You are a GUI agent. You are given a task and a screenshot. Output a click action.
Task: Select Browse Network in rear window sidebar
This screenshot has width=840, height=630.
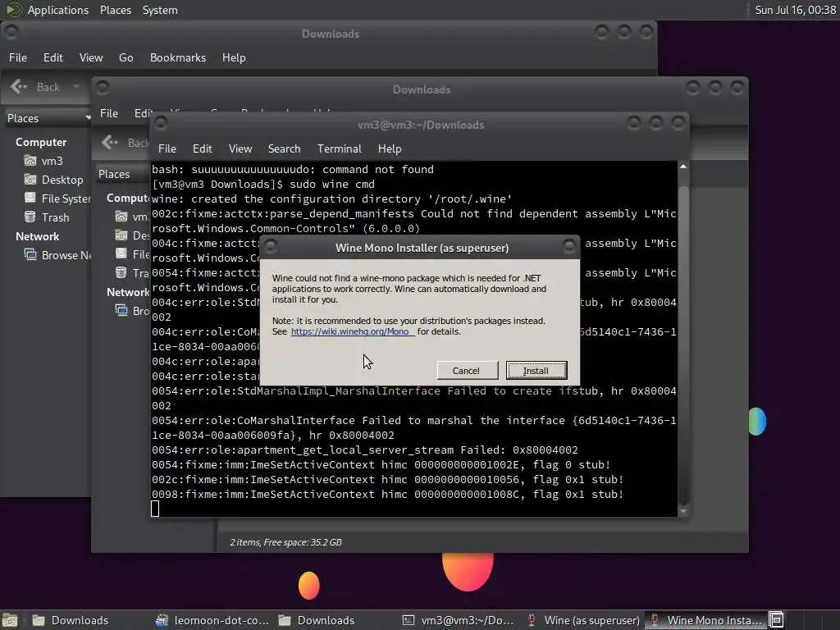coord(66,255)
